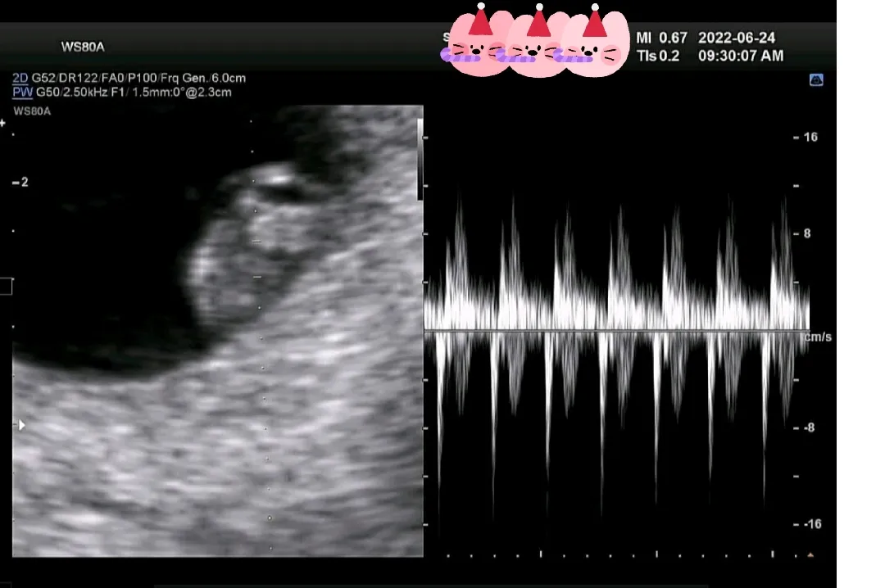Click the upper PW sample gate marker
The height and width of the screenshot is (588, 885).
click(x=256, y=242)
